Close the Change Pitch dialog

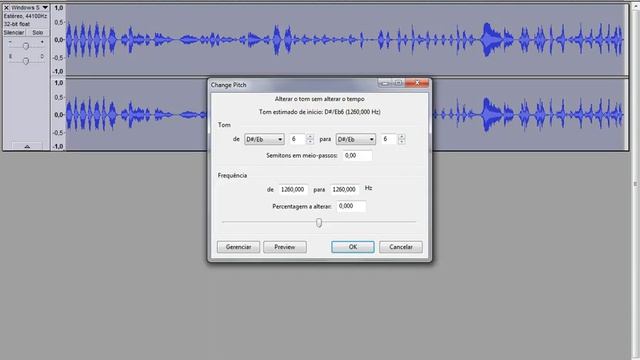tap(417, 83)
